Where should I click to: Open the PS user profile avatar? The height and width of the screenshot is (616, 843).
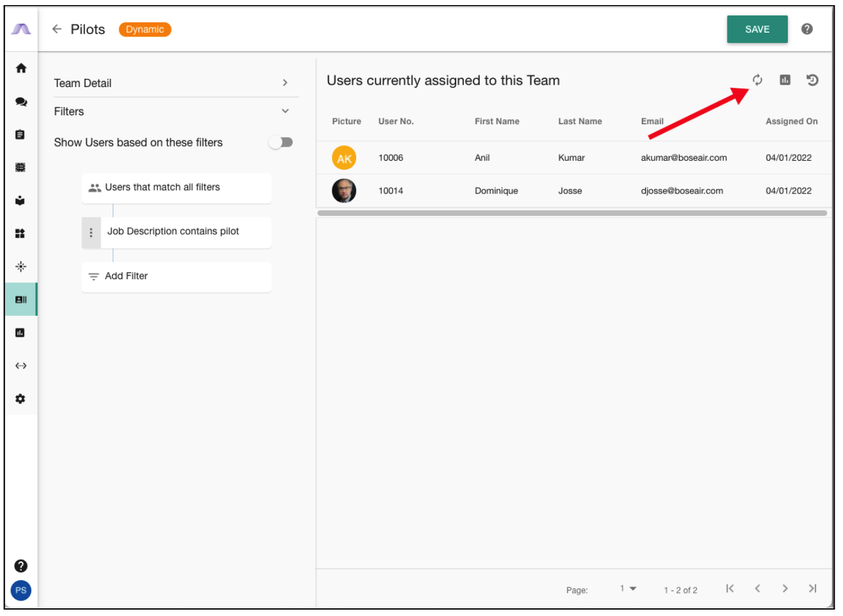(21, 590)
